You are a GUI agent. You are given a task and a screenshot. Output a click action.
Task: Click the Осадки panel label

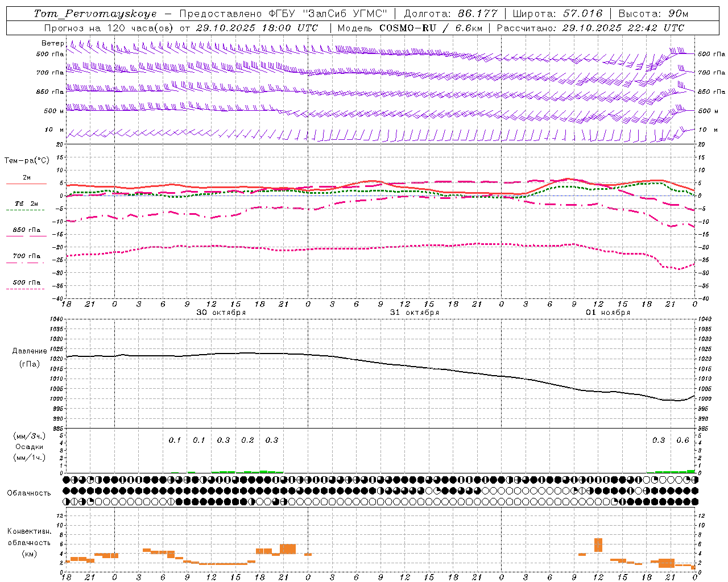pyautogui.click(x=30, y=447)
